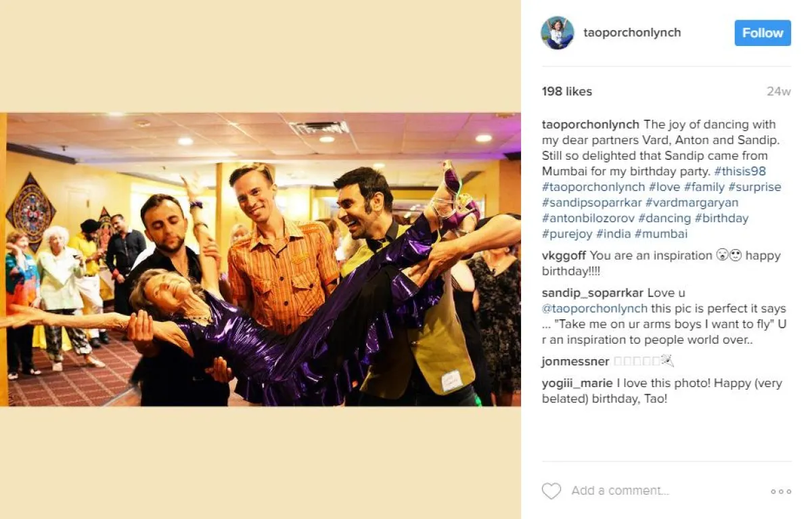812x519 pixels.
Task: Visit commenter vkggoff's profile
Action: (x=564, y=256)
